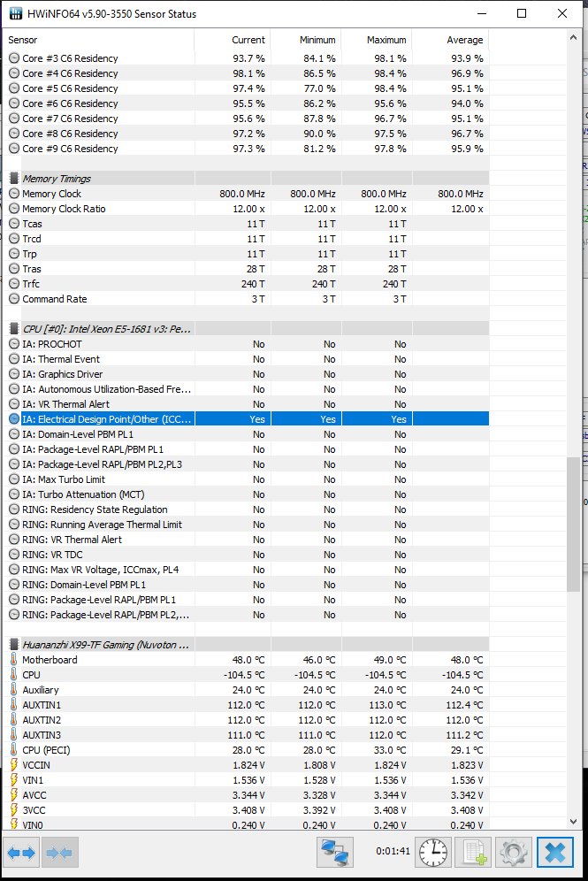Click the logging start document icon
The image size is (588, 881).
(473, 853)
